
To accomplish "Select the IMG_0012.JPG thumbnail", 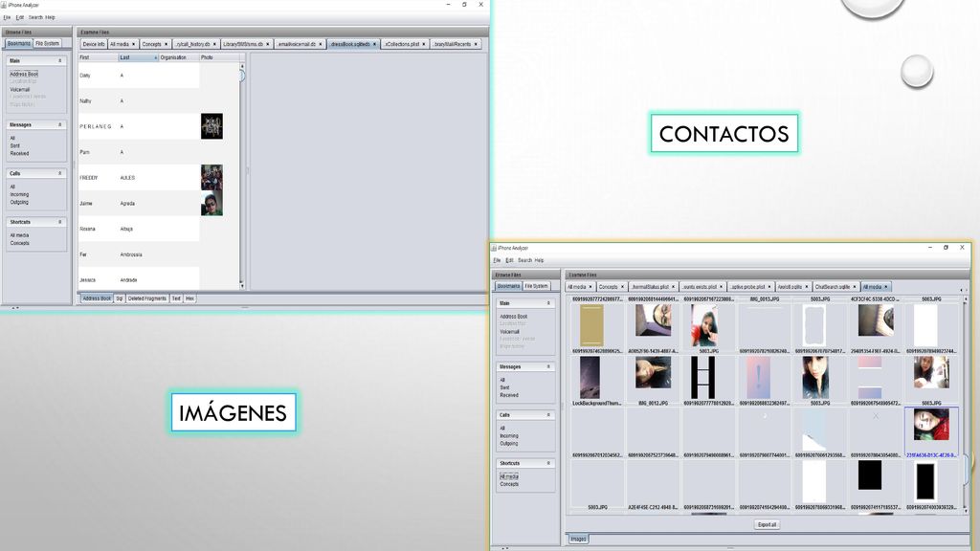I will click(x=653, y=373).
